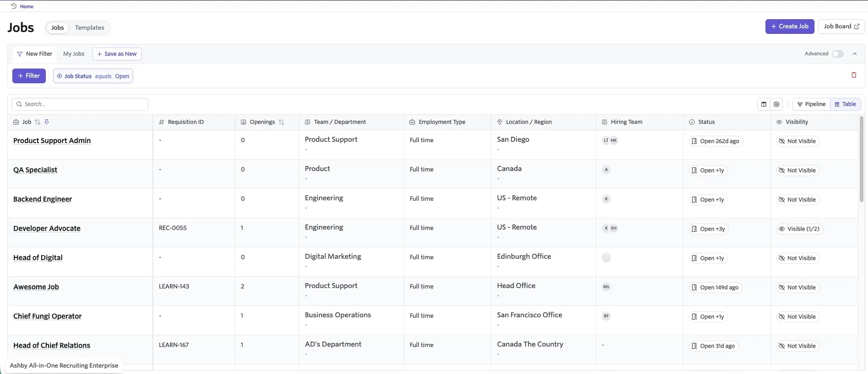Sort by the Openings column arrows

(x=281, y=122)
